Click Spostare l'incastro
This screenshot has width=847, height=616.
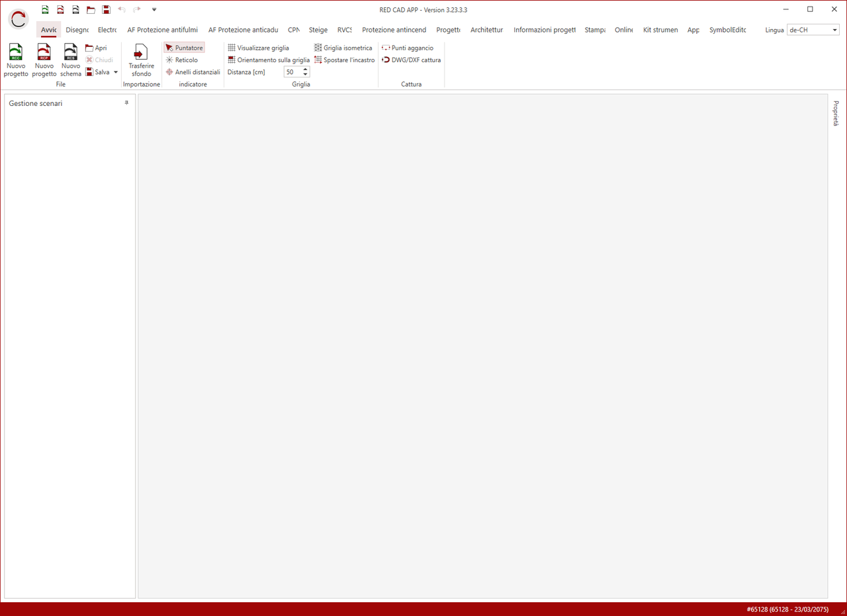(344, 60)
